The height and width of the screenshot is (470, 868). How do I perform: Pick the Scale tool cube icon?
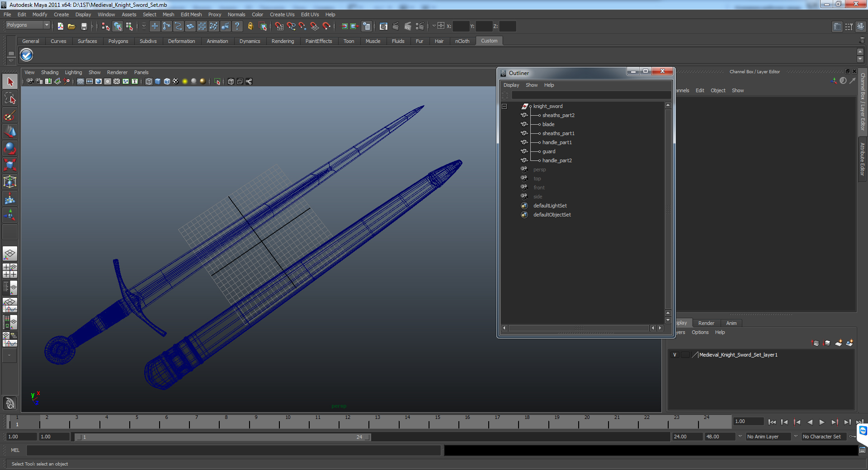10,165
